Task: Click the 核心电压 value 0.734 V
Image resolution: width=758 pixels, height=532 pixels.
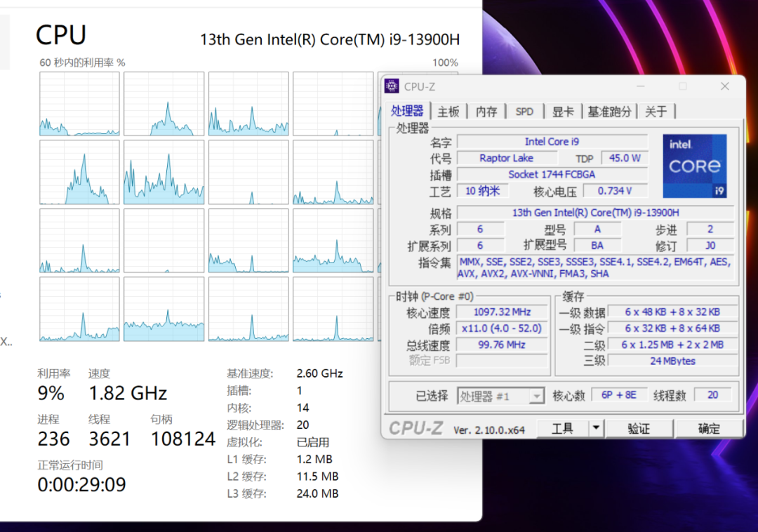Action: (615, 191)
